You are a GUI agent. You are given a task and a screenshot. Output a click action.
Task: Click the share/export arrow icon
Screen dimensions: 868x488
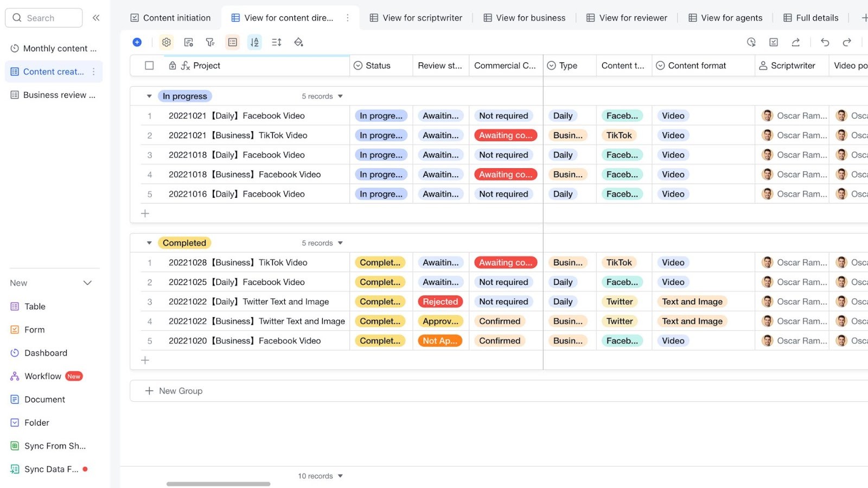[795, 42]
